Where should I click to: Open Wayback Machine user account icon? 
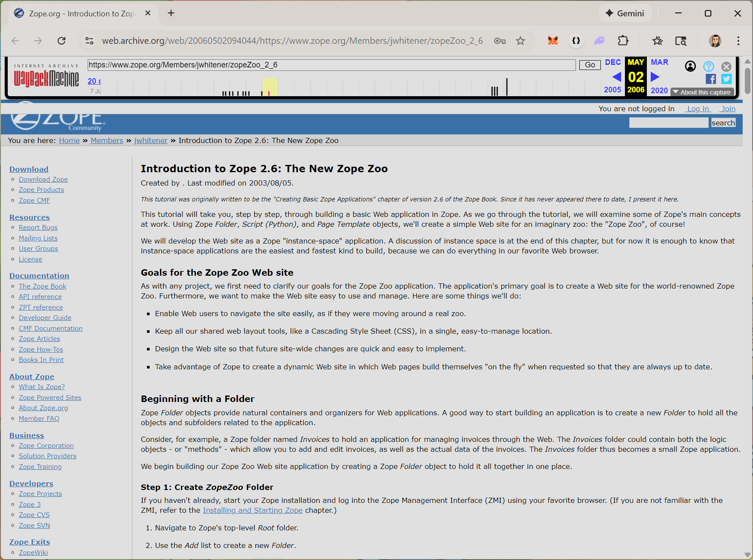pyautogui.click(x=690, y=66)
